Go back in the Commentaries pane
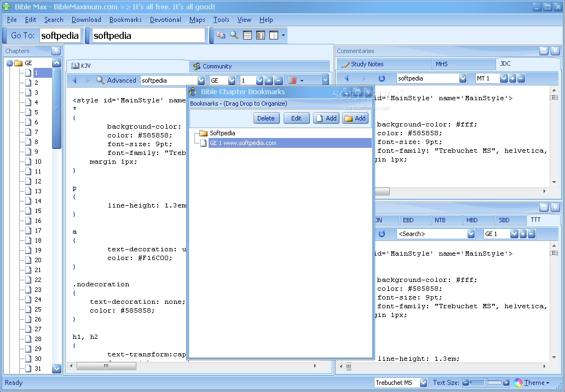The image size is (565, 392). (347, 78)
